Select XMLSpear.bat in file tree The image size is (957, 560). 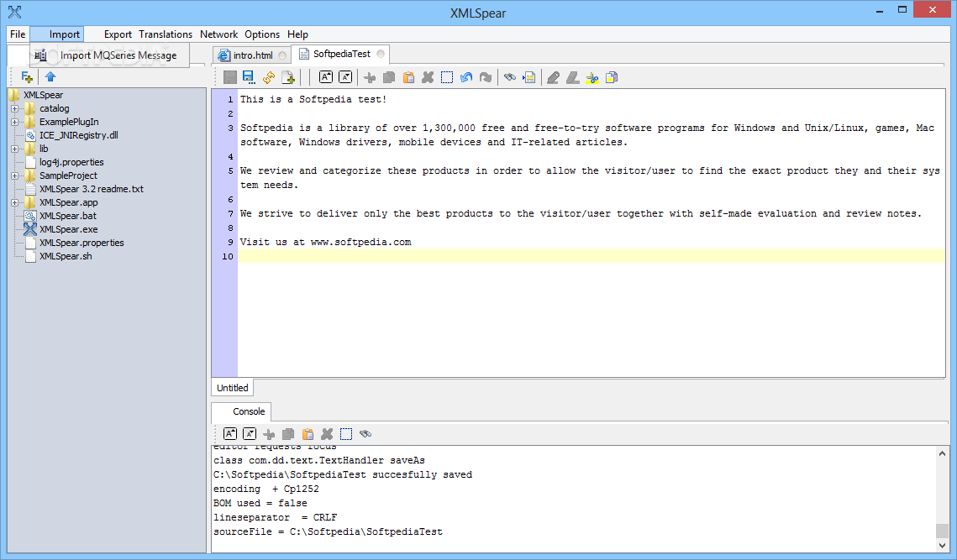68,216
